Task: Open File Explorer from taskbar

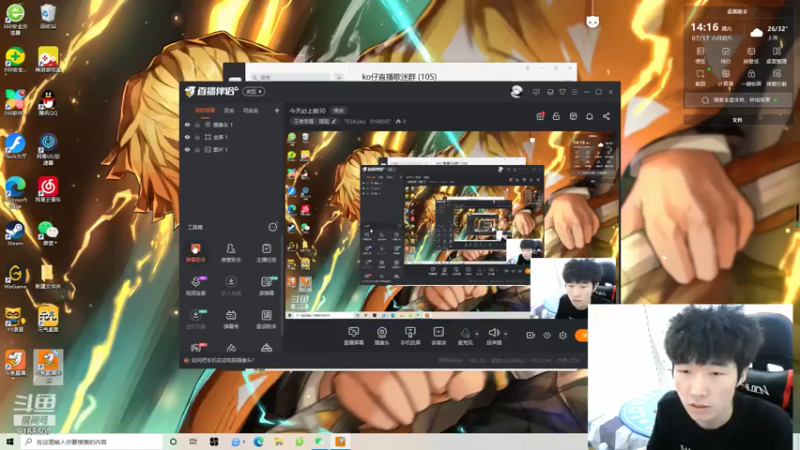Action: (279, 442)
